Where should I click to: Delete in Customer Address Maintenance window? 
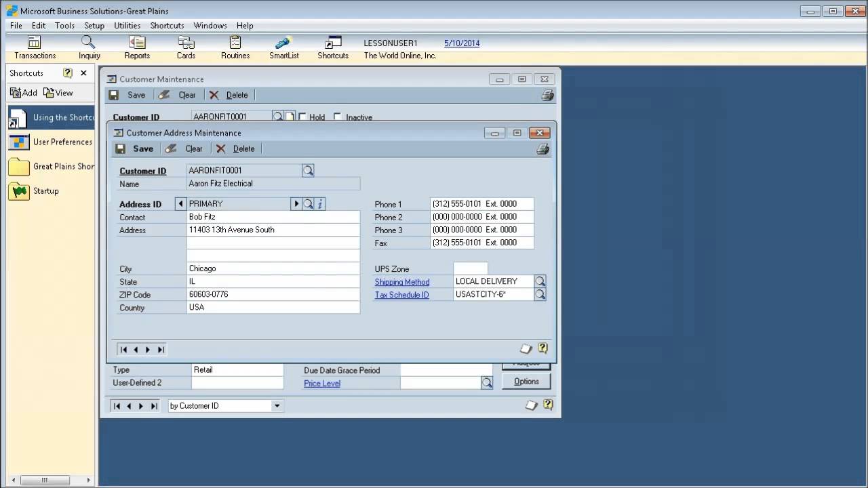[235, 148]
